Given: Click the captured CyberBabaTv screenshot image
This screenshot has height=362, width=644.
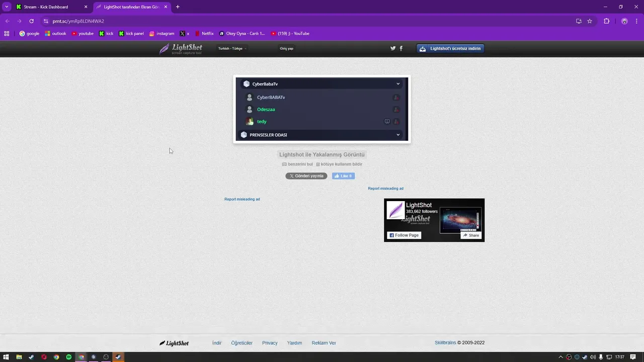Looking at the screenshot, I should [x=322, y=109].
